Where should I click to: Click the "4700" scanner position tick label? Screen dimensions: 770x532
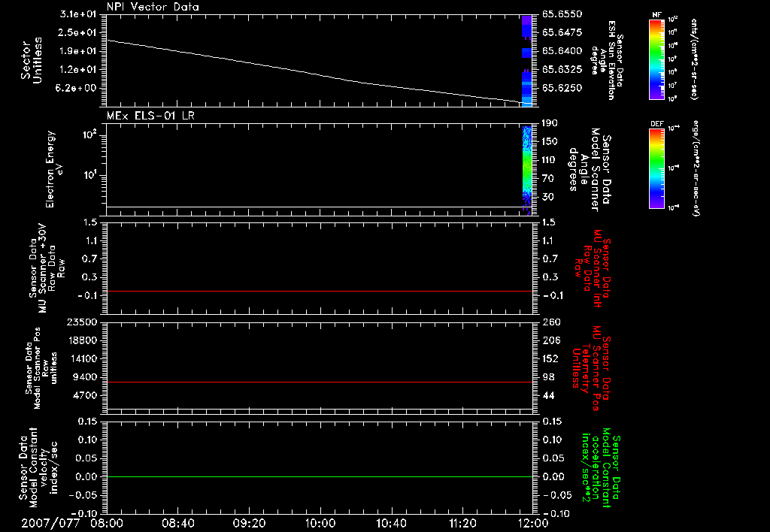point(84,395)
